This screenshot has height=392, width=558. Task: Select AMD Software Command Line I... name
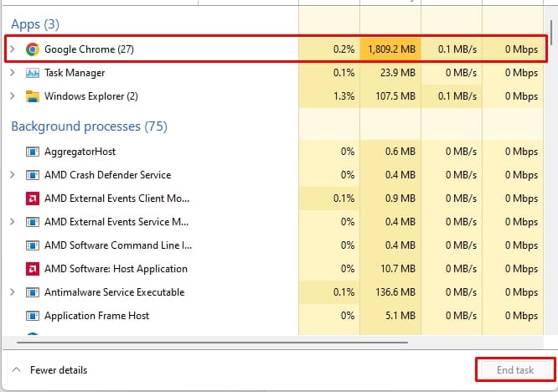pos(118,245)
